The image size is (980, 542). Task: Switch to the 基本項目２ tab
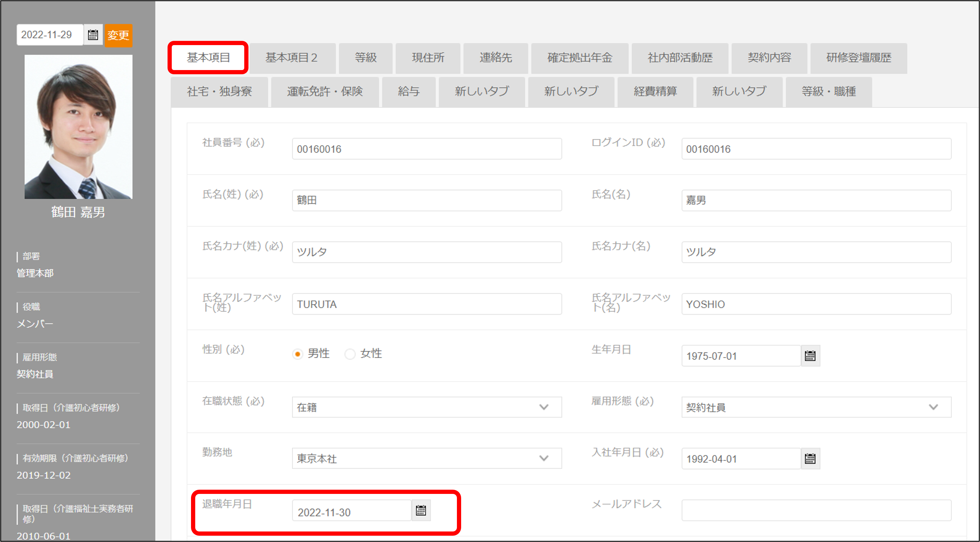coord(292,58)
